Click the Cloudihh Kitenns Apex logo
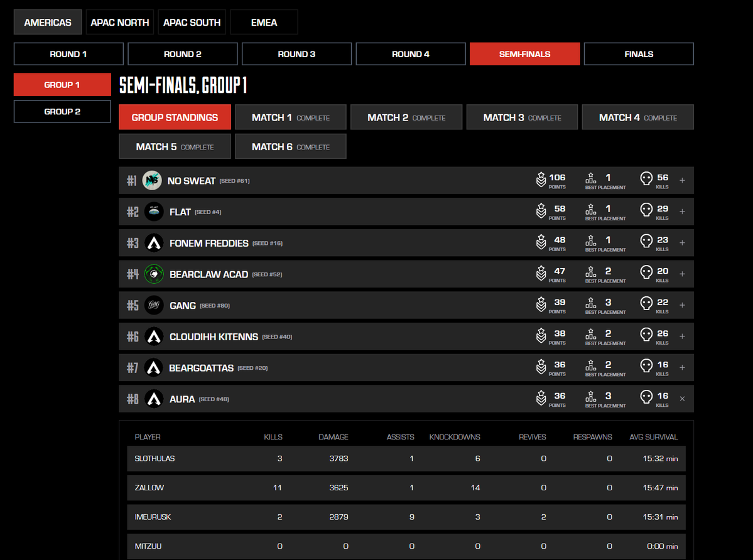 click(154, 337)
